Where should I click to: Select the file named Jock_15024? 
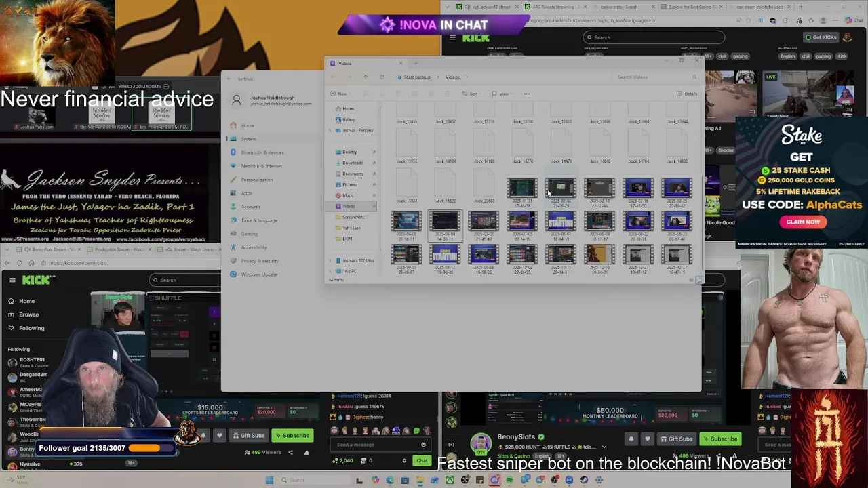click(407, 186)
